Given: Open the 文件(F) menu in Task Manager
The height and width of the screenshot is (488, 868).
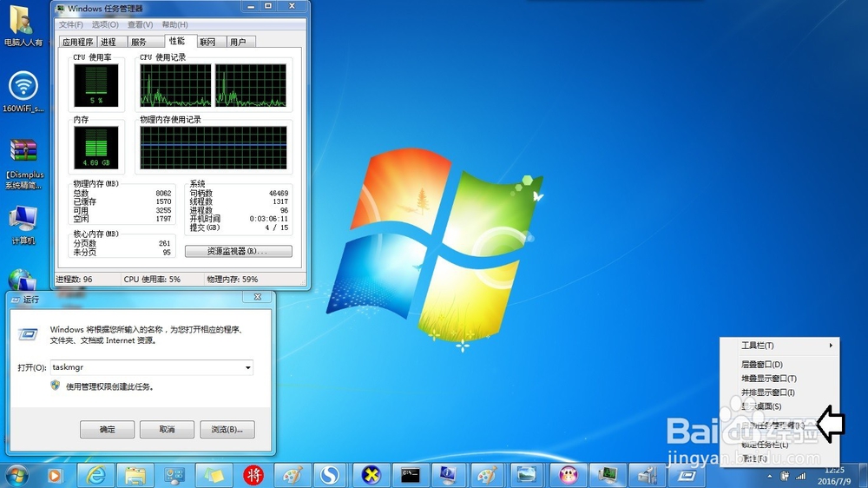Looking at the screenshot, I should [71, 24].
